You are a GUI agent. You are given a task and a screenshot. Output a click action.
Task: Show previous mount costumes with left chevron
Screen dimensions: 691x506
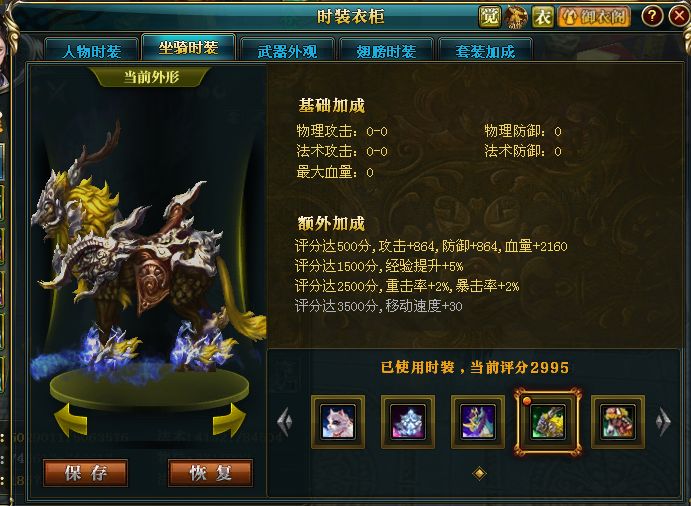[x=285, y=422]
